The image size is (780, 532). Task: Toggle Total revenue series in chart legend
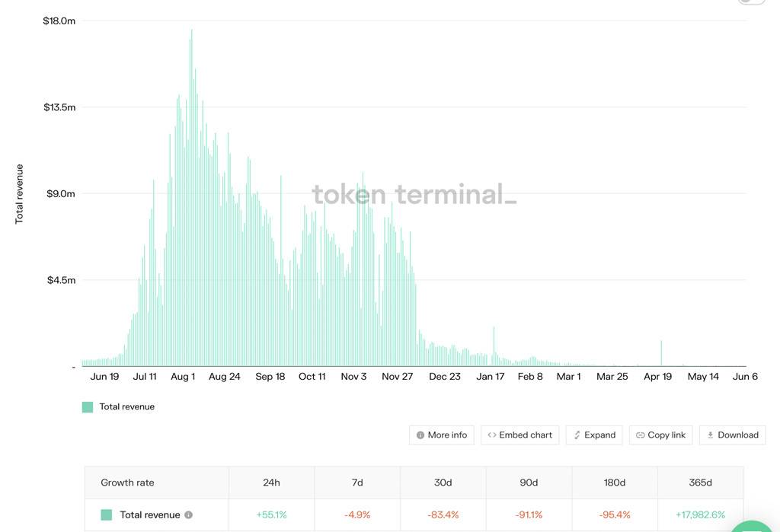(118, 407)
